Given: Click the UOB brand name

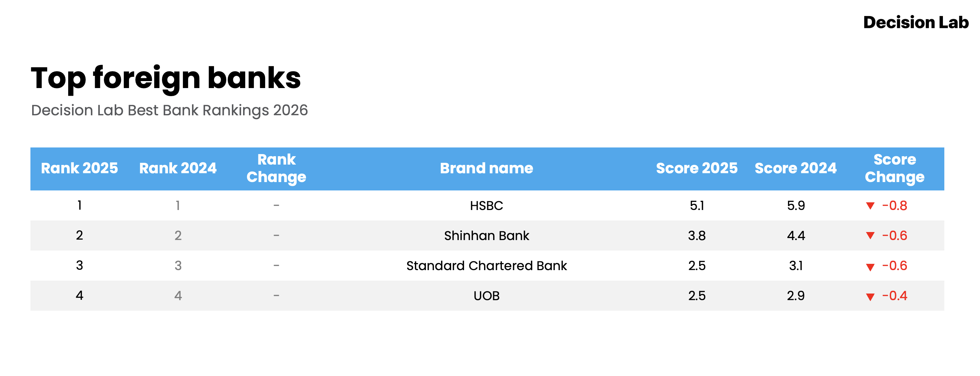Looking at the screenshot, I should pos(486,296).
